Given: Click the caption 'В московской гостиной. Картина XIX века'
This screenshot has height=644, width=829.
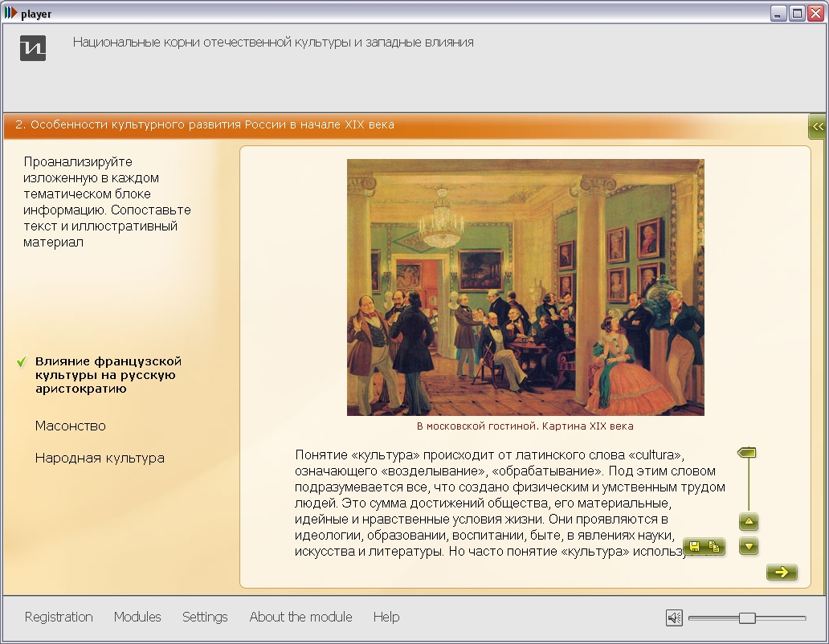Looking at the screenshot, I should (x=525, y=426).
